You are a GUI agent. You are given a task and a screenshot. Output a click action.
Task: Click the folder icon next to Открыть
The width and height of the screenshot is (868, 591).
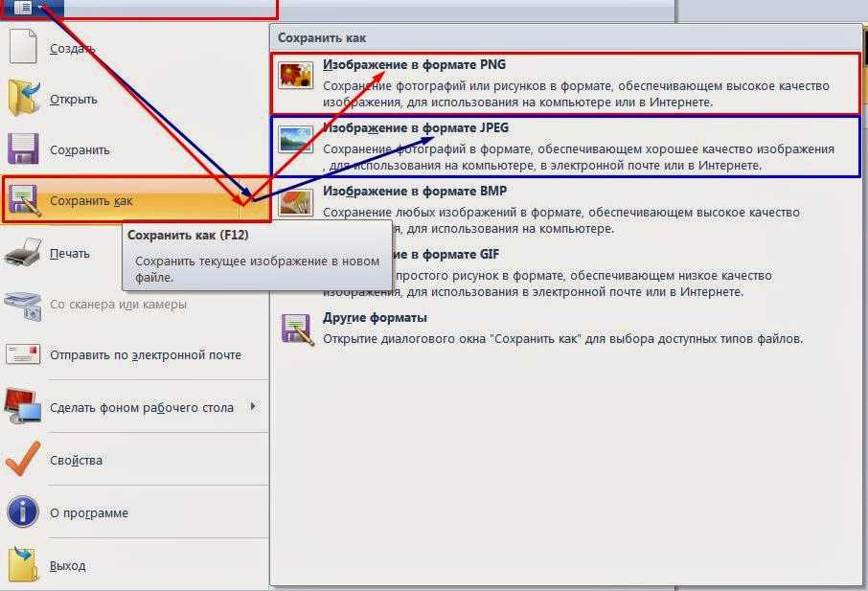24,97
